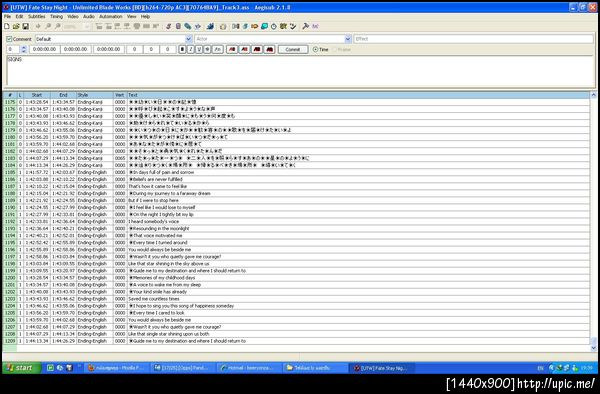Click the Start column header
The height and width of the screenshot is (394, 600).
[x=37, y=95]
